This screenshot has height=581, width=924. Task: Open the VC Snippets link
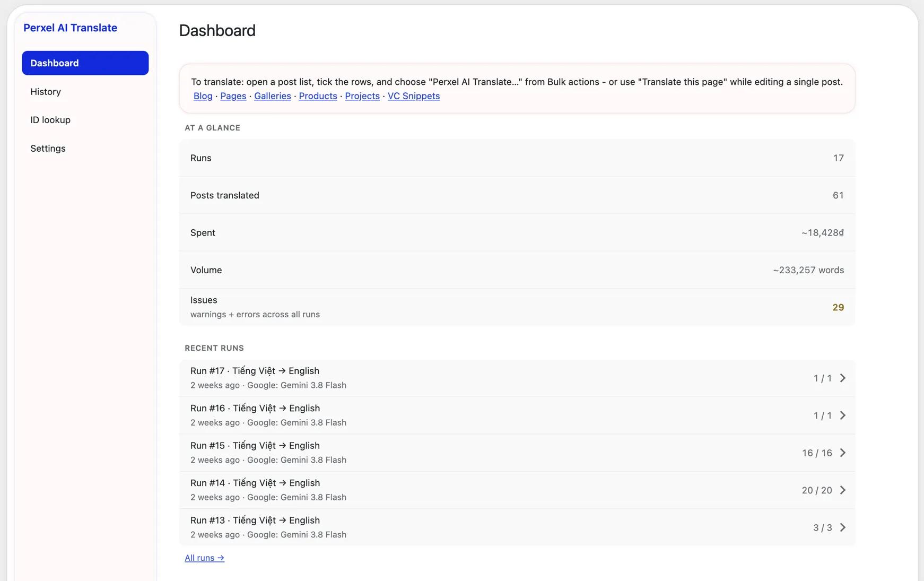pos(414,96)
